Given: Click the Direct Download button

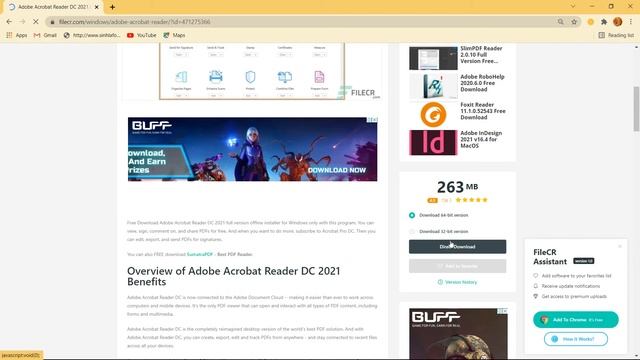Looking at the screenshot, I should tap(458, 247).
